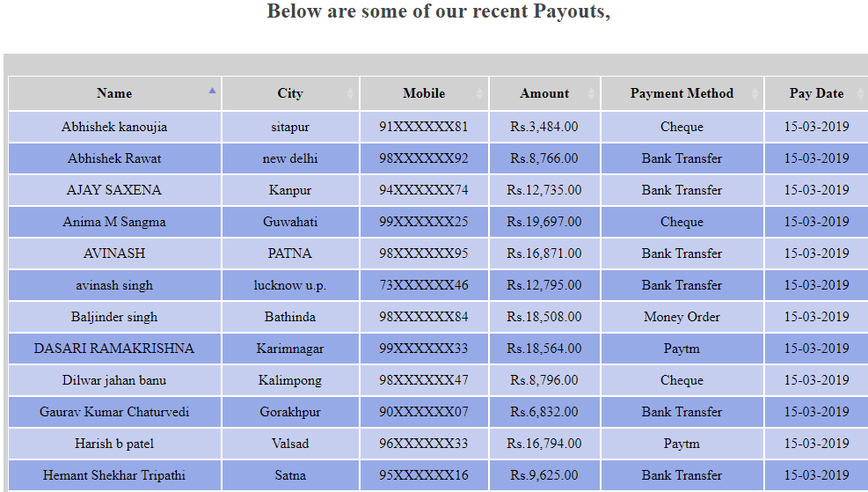Click Hemant Shekhar Tripathi name cell
868x492 pixels.
click(114, 475)
